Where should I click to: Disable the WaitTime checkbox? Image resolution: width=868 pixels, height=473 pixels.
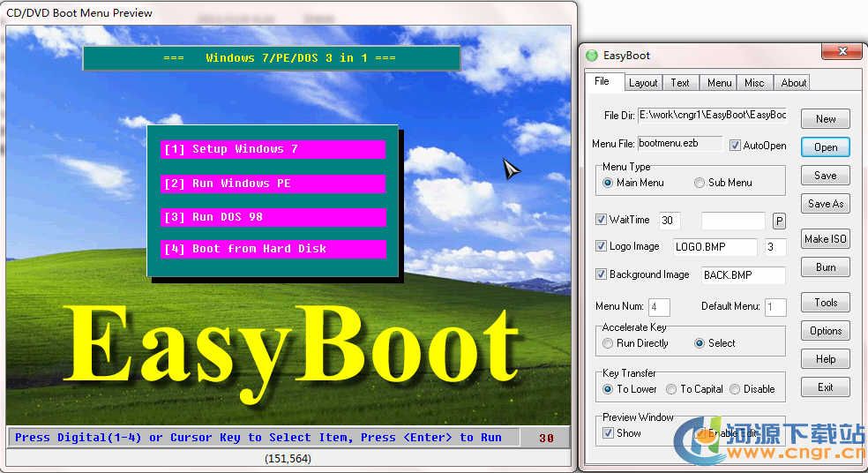click(x=602, y=220)
